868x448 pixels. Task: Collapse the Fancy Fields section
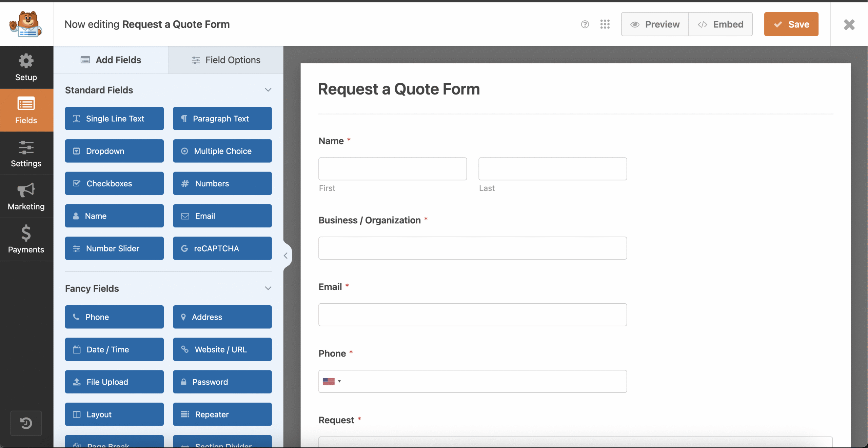[x=268, y=288]
